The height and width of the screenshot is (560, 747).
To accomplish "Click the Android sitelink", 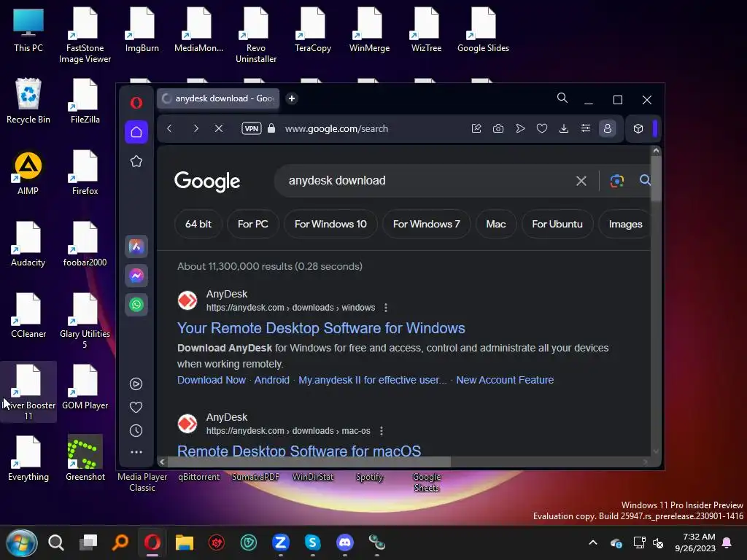I will click(x=271, y=380).
